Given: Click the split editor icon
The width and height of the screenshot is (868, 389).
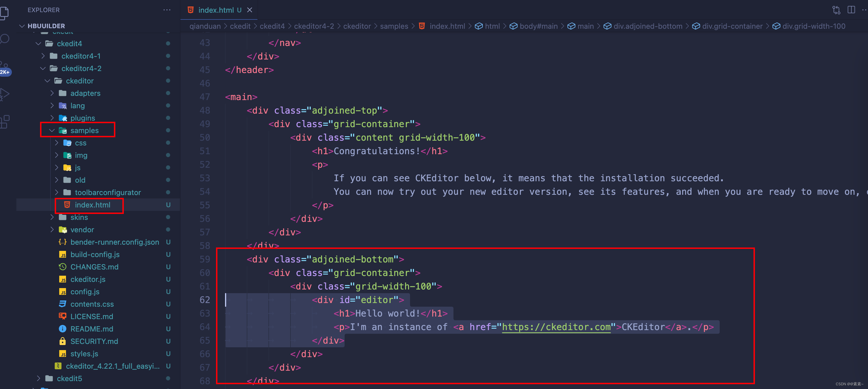Looking at the screenshot, I should pyautogui.click(x=851, y=10).
